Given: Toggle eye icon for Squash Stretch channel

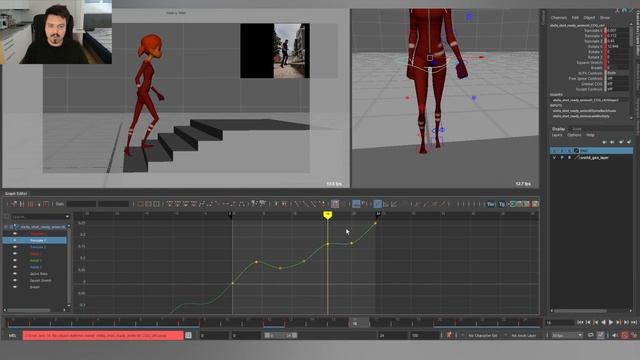Looking at the screenshot, I should coord(15,280).
